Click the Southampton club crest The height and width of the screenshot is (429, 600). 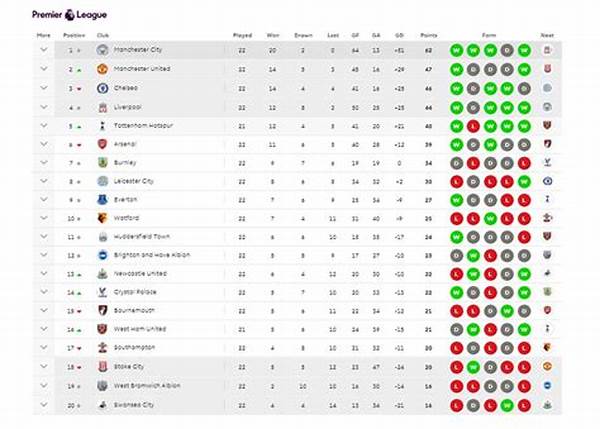(102, 347)
